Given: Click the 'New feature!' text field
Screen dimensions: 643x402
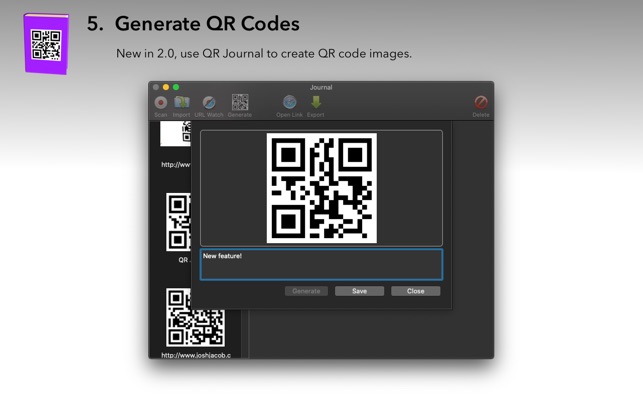Looking at the screenshot, I should (322, 265).
